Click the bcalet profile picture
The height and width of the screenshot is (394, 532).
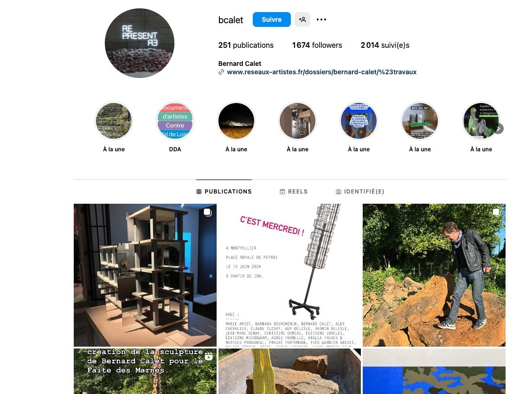[x=140, y=43]
